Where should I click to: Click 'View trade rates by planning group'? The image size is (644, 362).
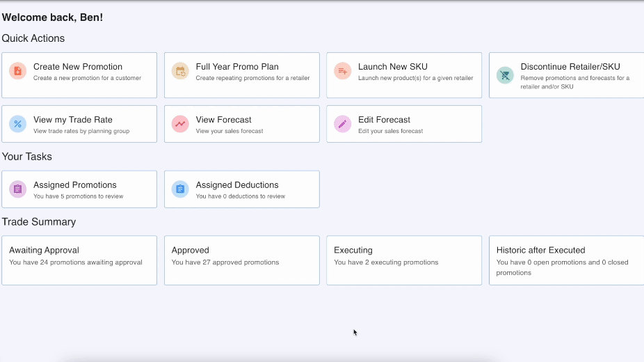pos(81,131)
